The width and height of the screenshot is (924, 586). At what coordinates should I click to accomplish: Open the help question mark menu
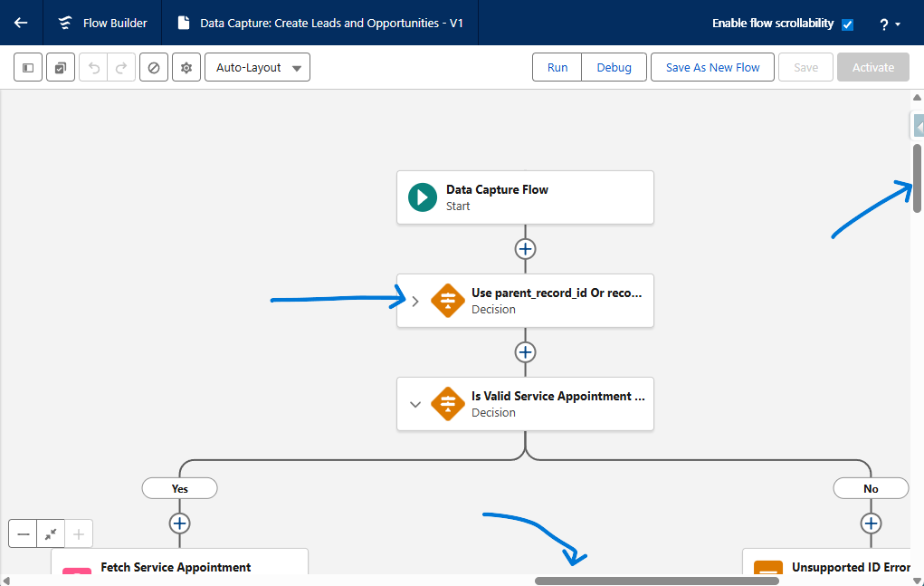[x=889, y=24]
